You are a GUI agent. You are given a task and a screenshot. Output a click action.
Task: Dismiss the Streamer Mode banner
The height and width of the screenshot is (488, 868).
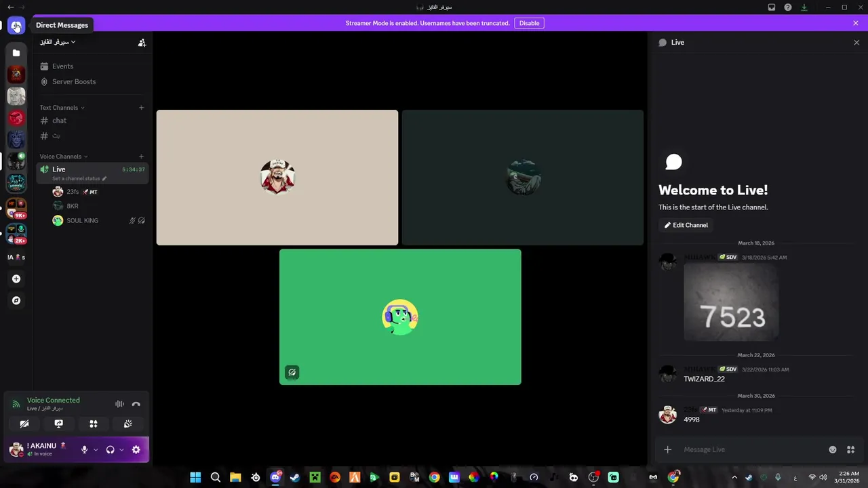856,23
